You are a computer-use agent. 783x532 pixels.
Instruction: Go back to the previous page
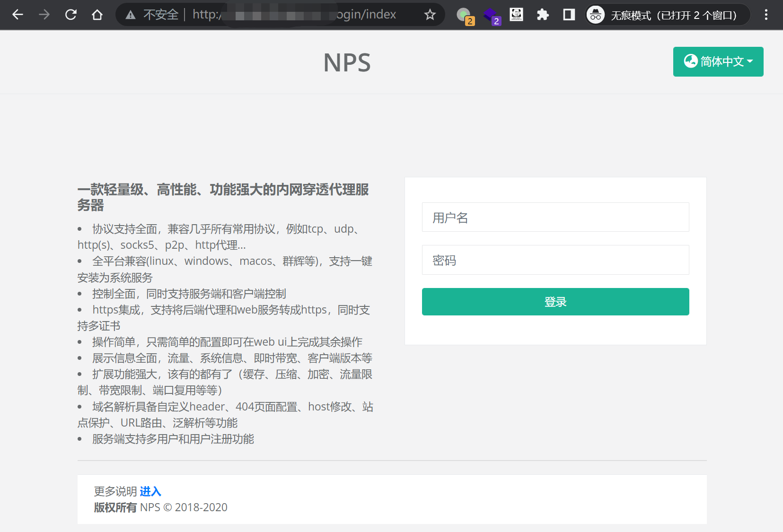(18, 15)
